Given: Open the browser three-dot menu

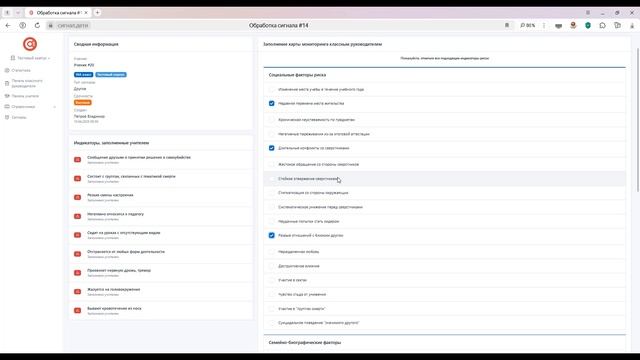Looking at the screenshot, I should (x=544, y=25).
